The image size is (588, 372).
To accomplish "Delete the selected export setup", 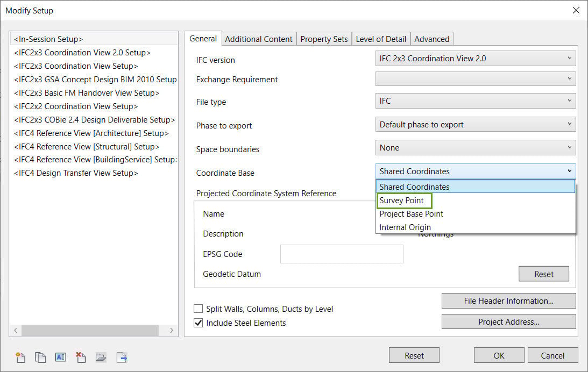I will pyautogui.click(x=80, y=357).
